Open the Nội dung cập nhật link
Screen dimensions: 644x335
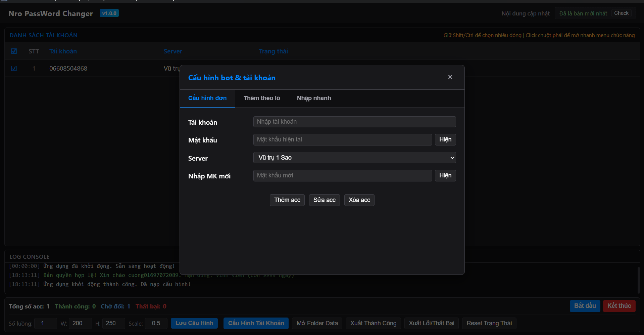pyautogui.click(x=526, y=13)
